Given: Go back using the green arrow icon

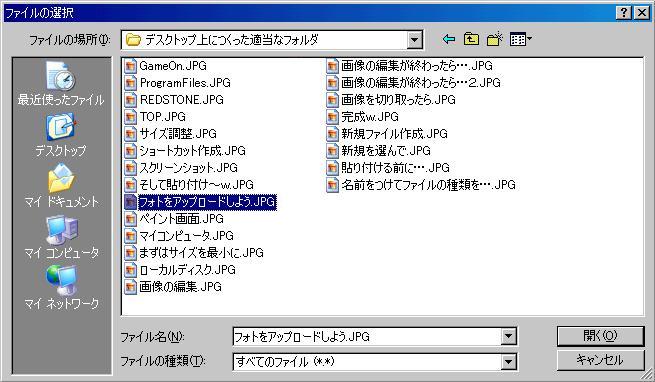Looking at the screenshot, I should point(449,39).
